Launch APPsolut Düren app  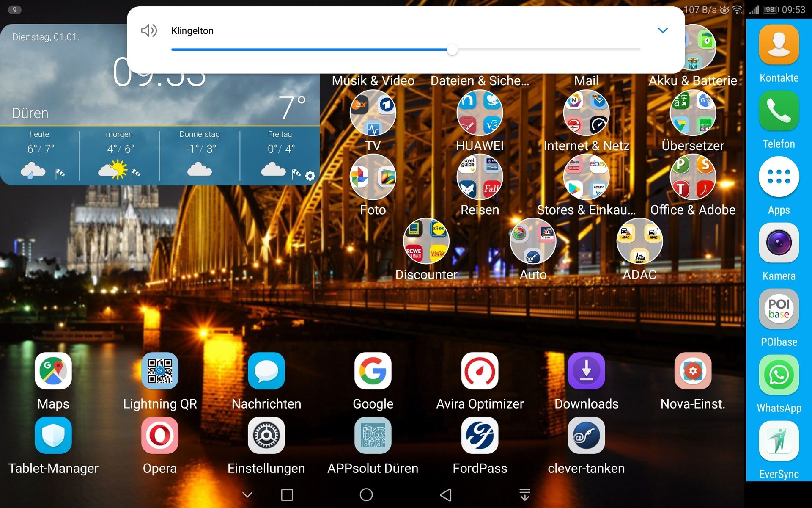pyautogui.click(x=373, y=435)
